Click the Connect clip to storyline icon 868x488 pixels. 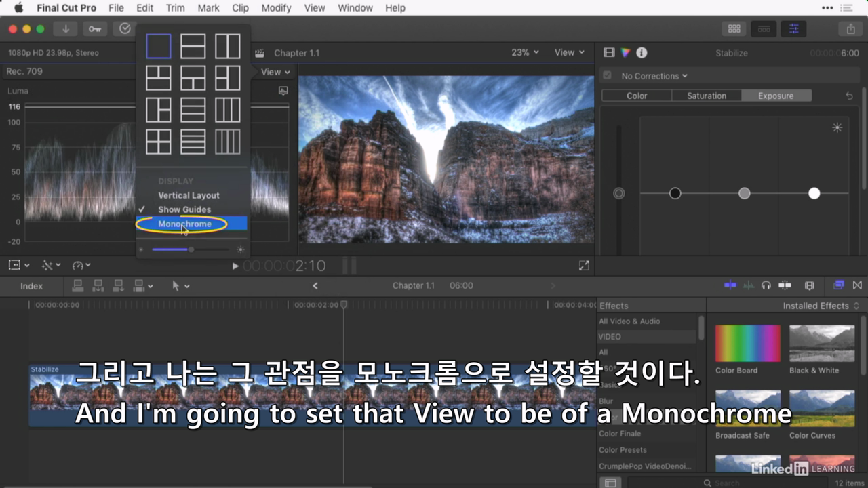point(78,286)
